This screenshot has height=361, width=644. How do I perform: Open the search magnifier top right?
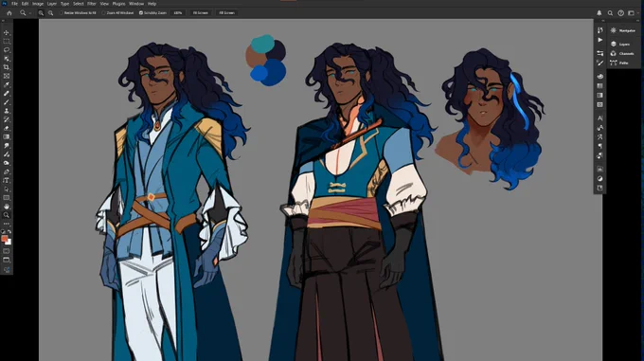tap(610, 13)
